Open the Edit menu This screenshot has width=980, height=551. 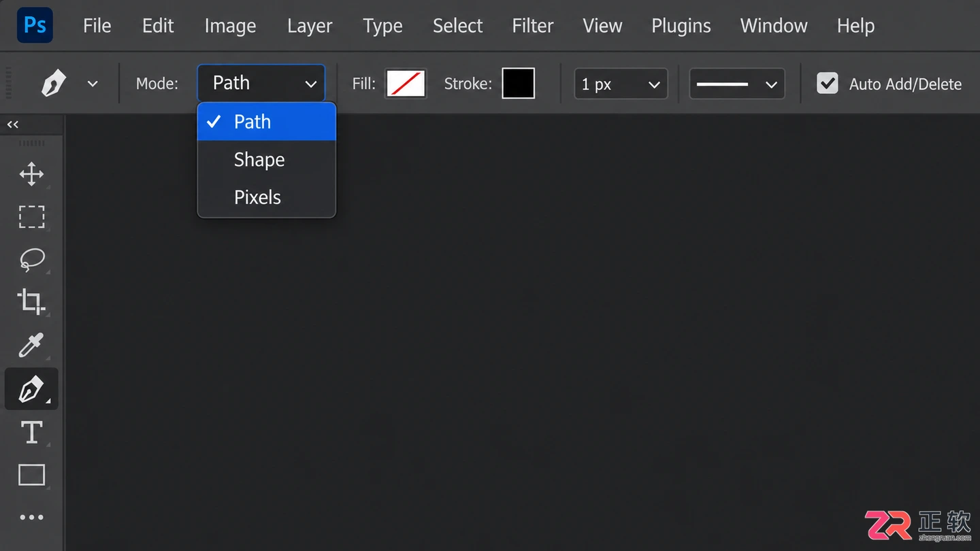(x=158, y=26)
